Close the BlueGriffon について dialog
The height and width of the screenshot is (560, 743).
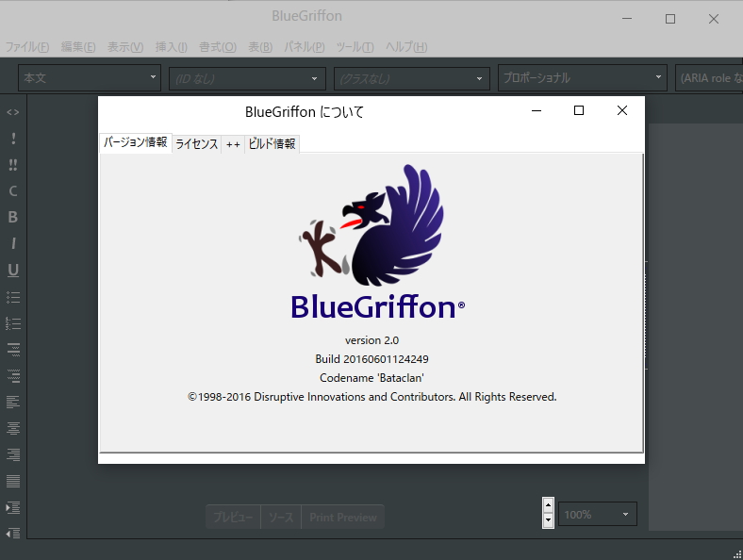[622, 110]
